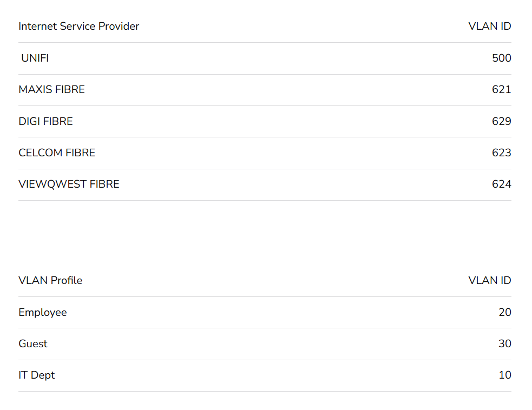532x410 pixels.
Task: Click IT Dept VLAN ID value 10
Action: [504, 375]
